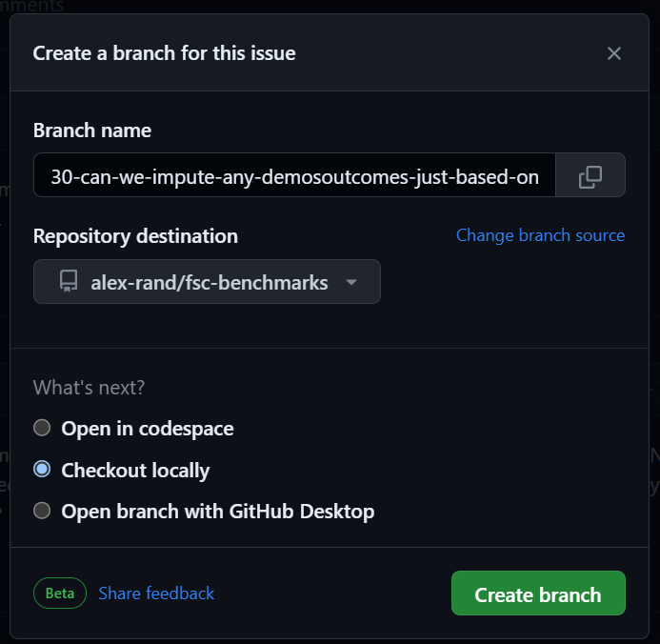Choose the Checkout locally radio button
The width and height of the screenshot is (660, 644).
[x=42, y=470]
